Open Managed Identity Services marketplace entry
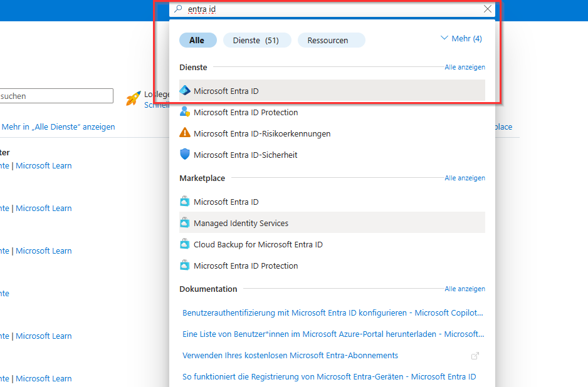 pyautogui.click(x=332, y=223)
